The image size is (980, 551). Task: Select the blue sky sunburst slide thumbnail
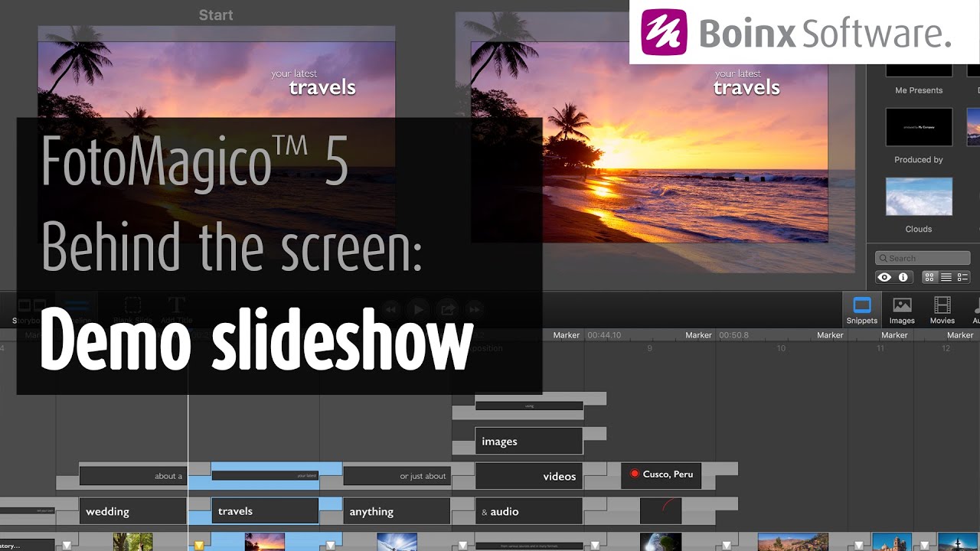[397, 543]
